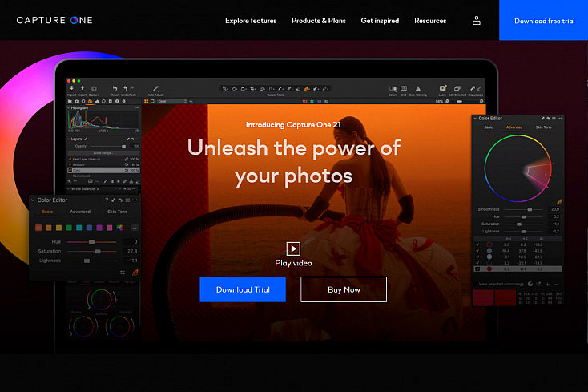Click the Shadow color balance wheel
Image resolution: width=588 pixels, height=392 pixels.
pyautogui.click(x=83, y=326)
